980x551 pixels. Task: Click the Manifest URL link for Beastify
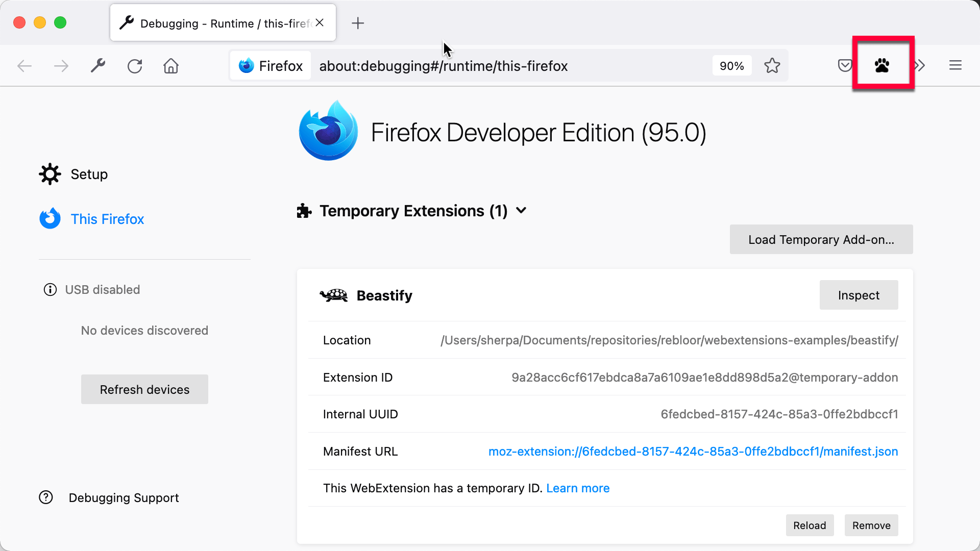[693, 451]
